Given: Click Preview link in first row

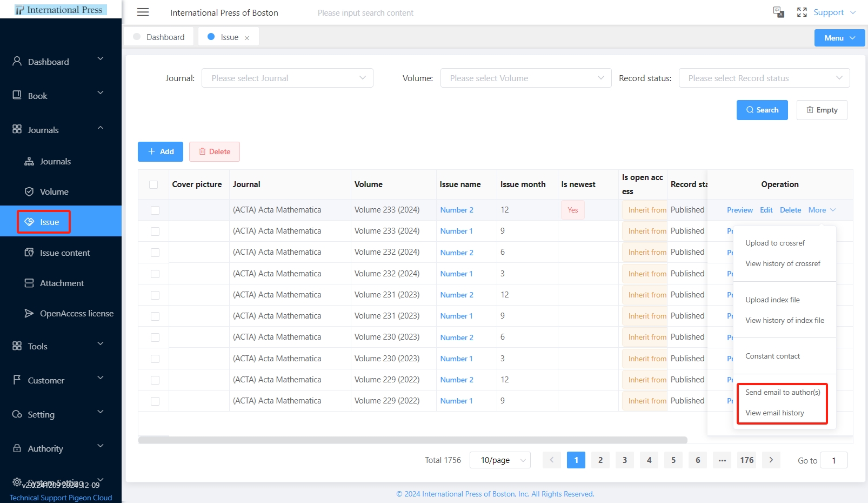Looking at the screenshot, I should click(739, 210).
